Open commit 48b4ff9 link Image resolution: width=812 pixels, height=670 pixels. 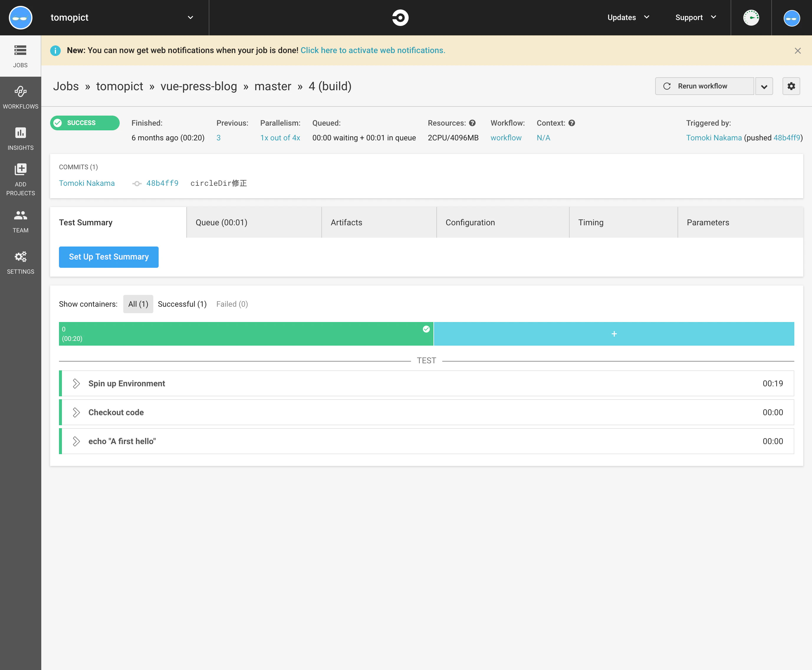(162, 183)
